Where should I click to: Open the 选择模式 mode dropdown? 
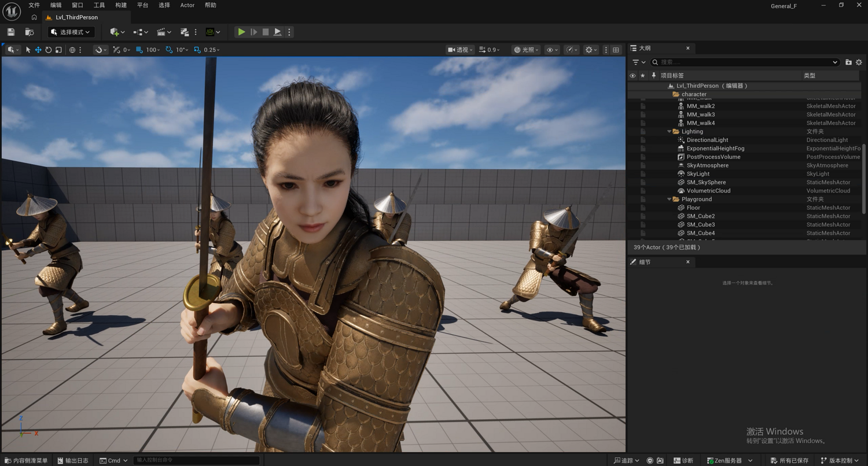(71, 32)
